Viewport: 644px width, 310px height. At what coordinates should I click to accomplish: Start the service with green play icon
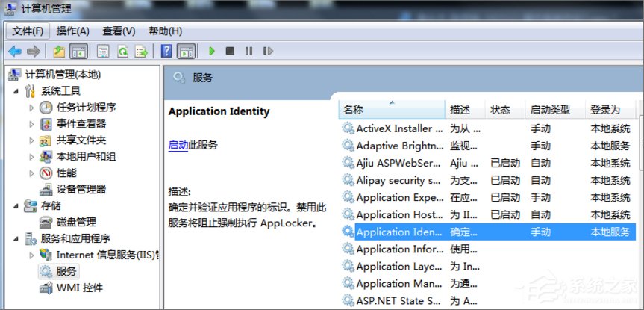[212, 52]
